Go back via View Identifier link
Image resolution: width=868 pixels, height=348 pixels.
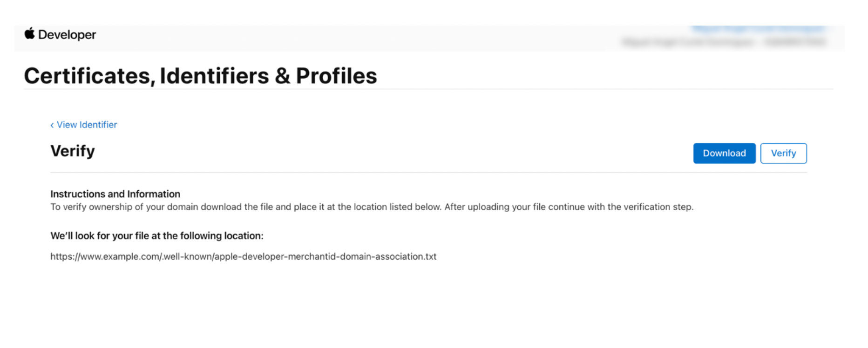87,125
